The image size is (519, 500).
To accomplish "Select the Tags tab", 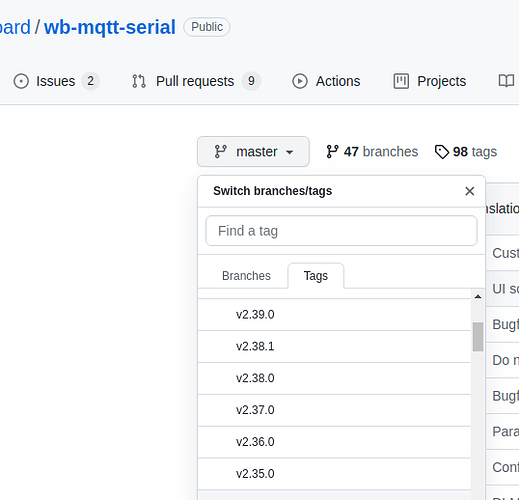I will (316, 276).
